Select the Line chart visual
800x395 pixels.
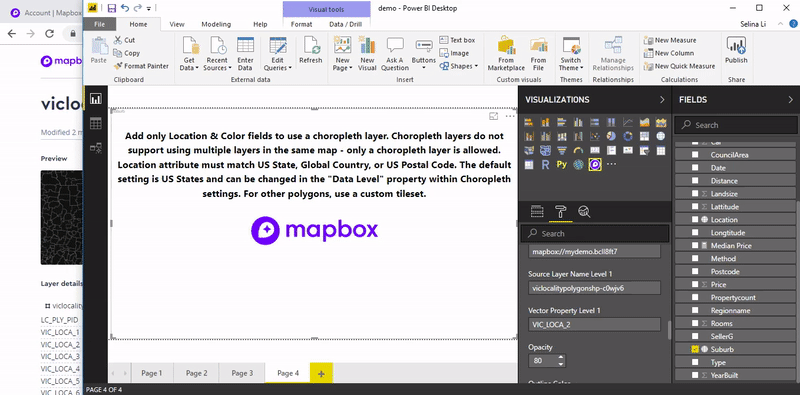(x=628, y=122)
